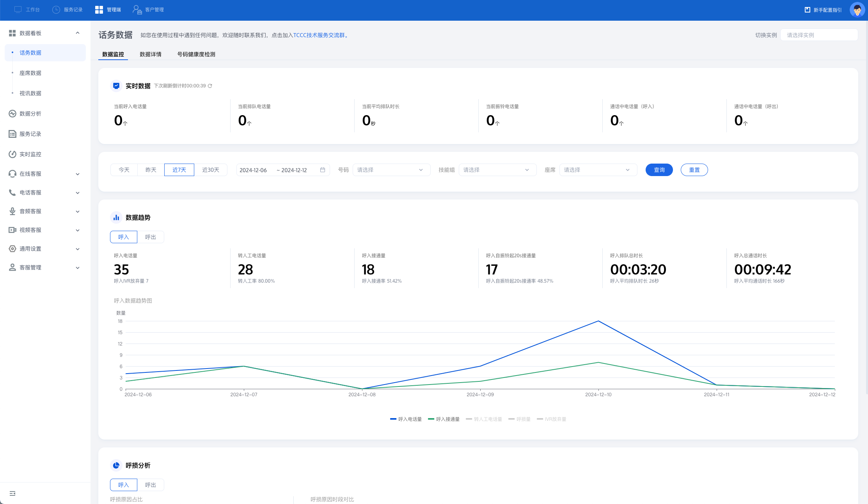Screen dimensions: 868x504
Task: Open the 号码 dropdown selector
Action: pos(391,170)
